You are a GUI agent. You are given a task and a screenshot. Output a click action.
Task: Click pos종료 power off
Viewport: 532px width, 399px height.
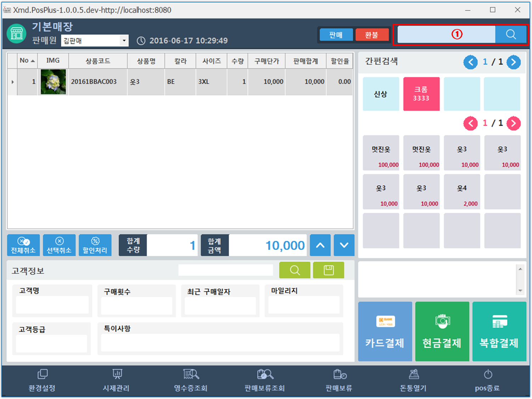pyautogui.click(x=488, y=381)
